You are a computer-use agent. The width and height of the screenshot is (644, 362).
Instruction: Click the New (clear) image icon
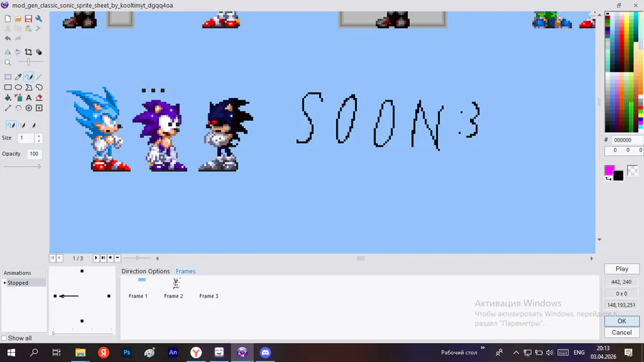8,19
